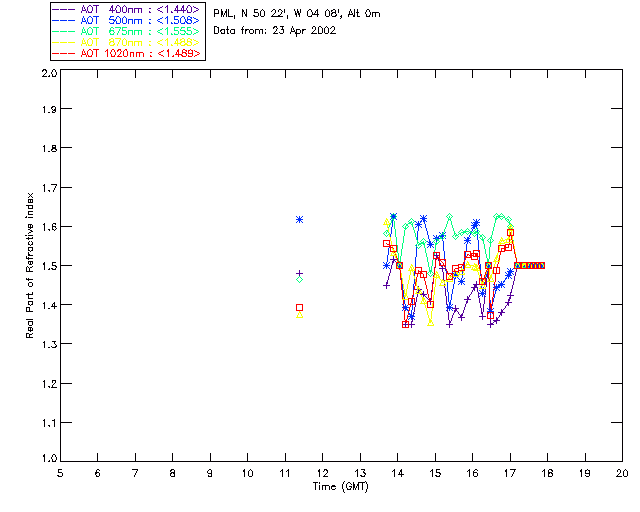Click the isolated yellow triangle marker near 11:20
This screenshot has height=512, width=640.
300,315
